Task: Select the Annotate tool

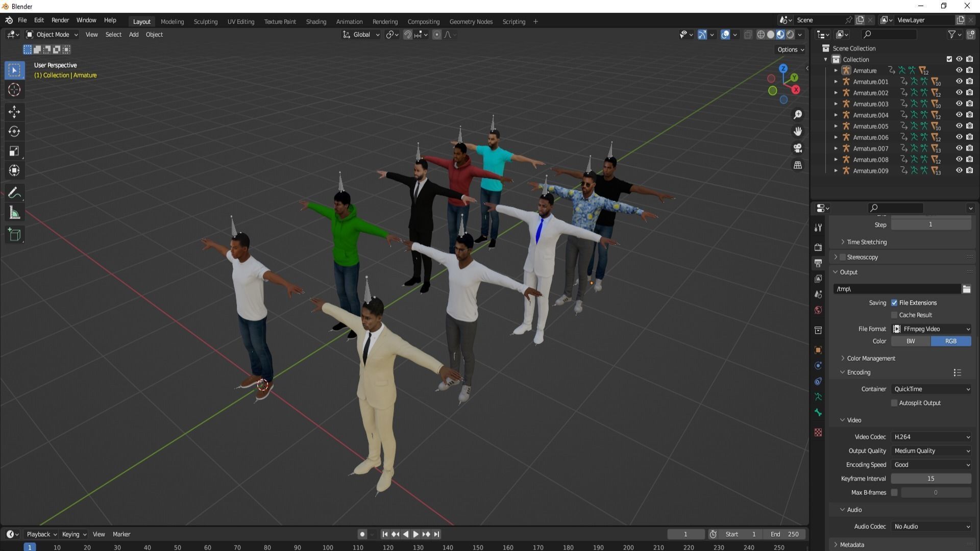Action: (14, 193)
